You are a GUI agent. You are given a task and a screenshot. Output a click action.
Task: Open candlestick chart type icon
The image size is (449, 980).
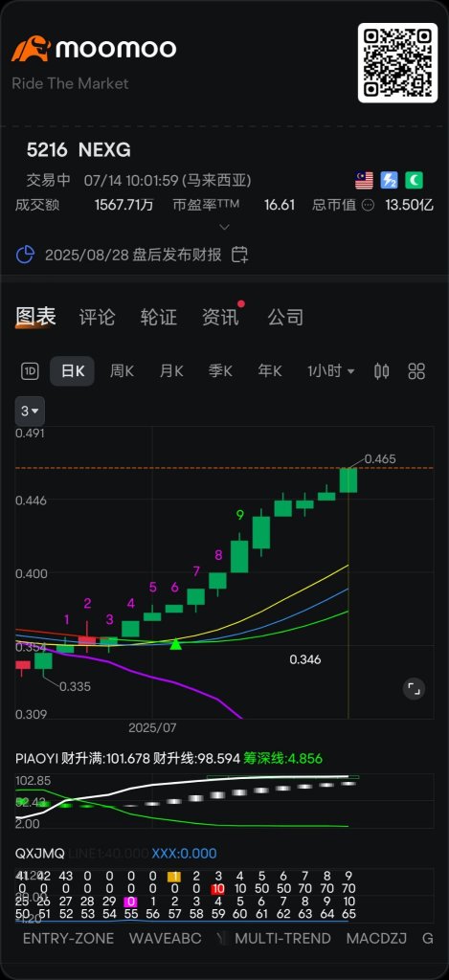[381, 371]
